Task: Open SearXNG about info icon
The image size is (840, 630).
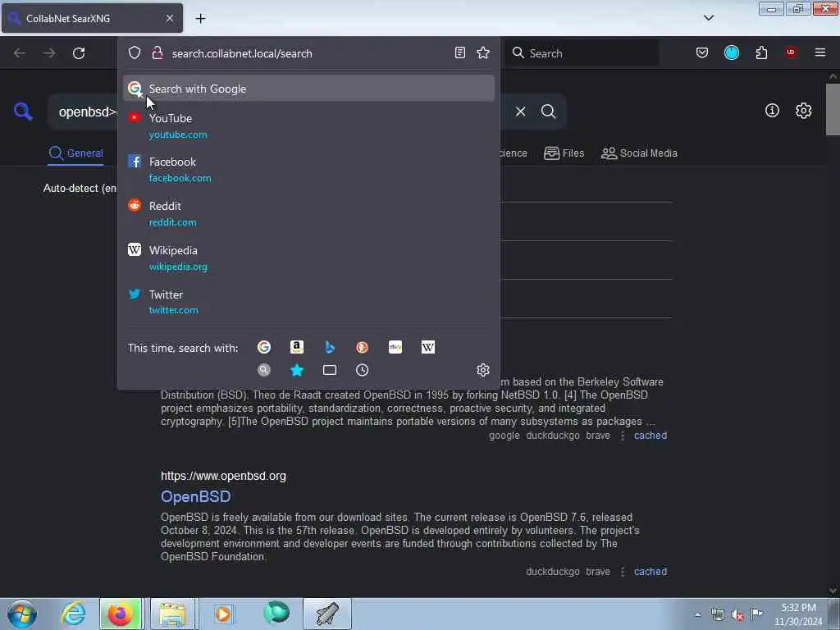Action: click(772, 111)
